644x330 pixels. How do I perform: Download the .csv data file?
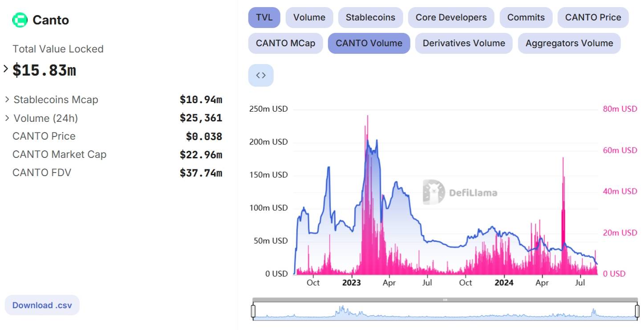point(42,305)
